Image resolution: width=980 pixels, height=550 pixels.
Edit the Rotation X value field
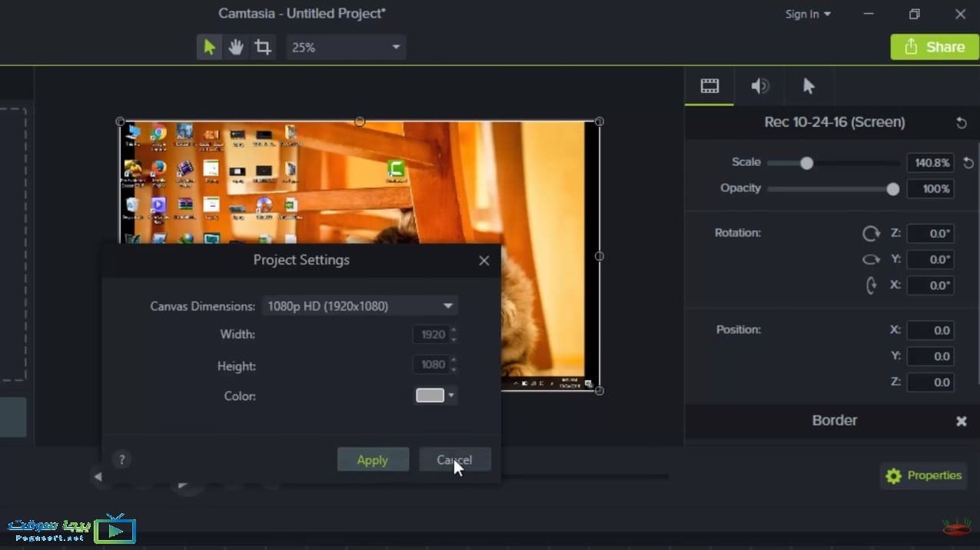931,286
